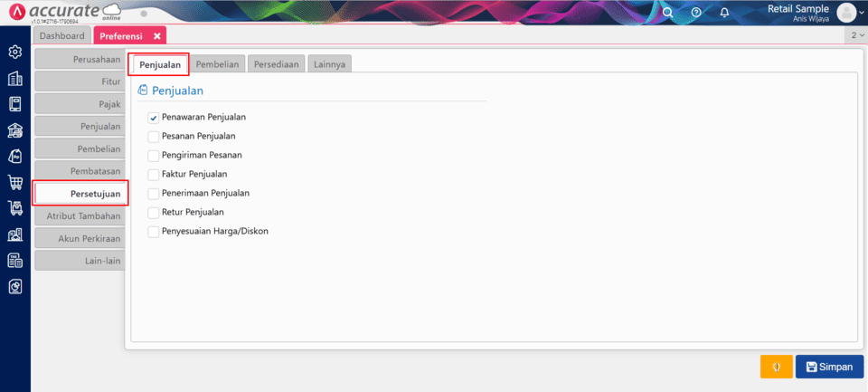The height and width of the screenshot is (392, 868).
Task: Click the shopping cart sidebar icon
Action: coord(15,182)
